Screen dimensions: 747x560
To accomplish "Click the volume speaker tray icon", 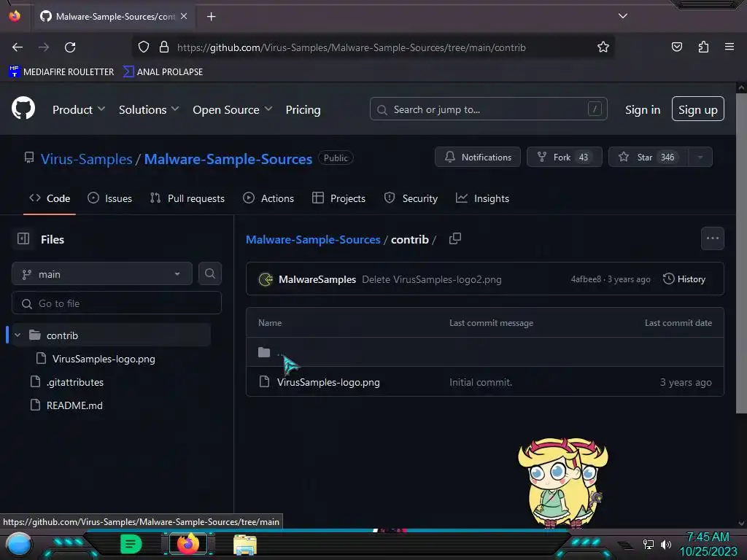I will coord(666,544).
